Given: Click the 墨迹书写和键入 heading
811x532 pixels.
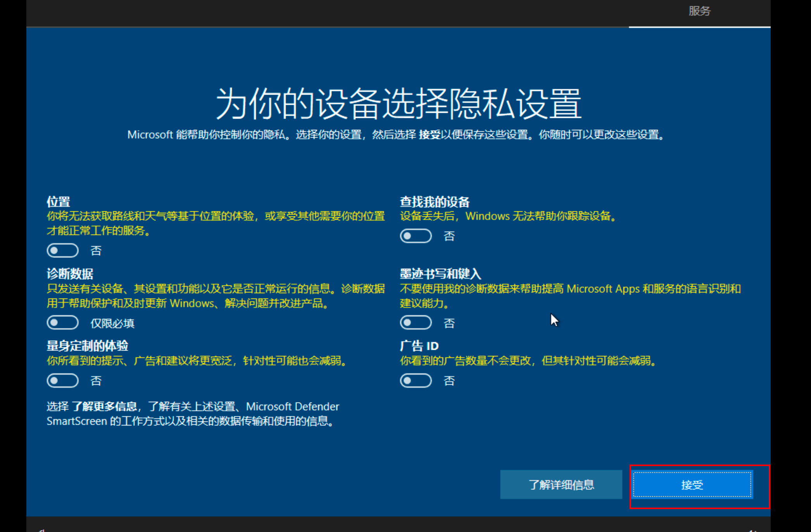Looking at the screenshot, I should (x=440, y=274).
